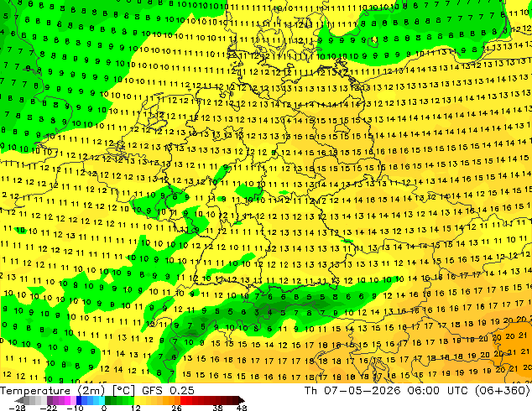Click the dark blue swatch above the -10 label
Viewport: 532px width, 411px height.
tap(79, 400)
